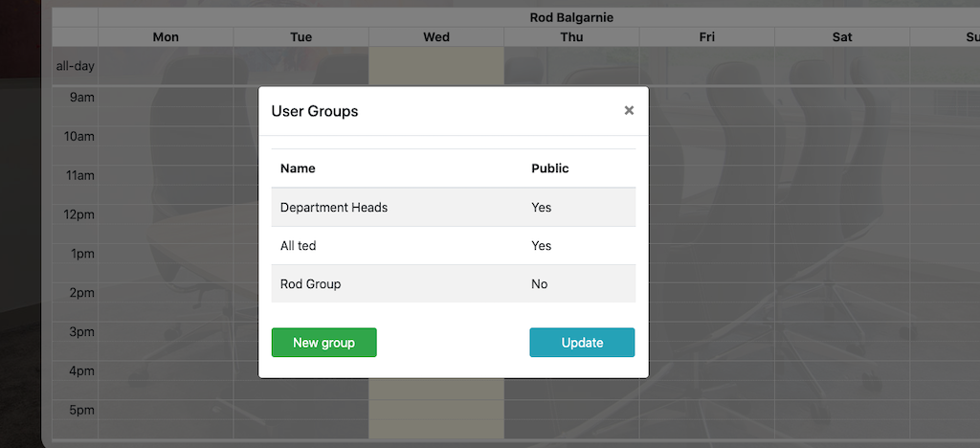This screenshot has width=980, height=448.
Task: Click the Mon column header
Action: coord(166,37)
